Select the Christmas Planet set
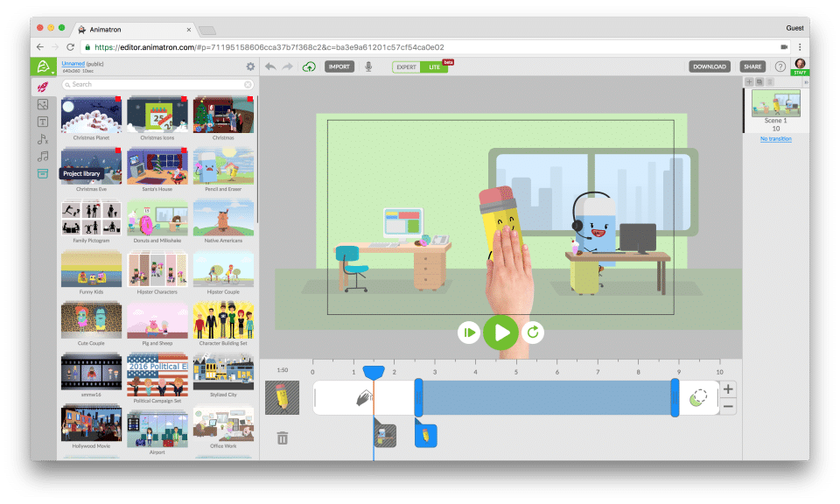Image resolution: width=840 pixels, height=504 pixels. coord(91,118)
